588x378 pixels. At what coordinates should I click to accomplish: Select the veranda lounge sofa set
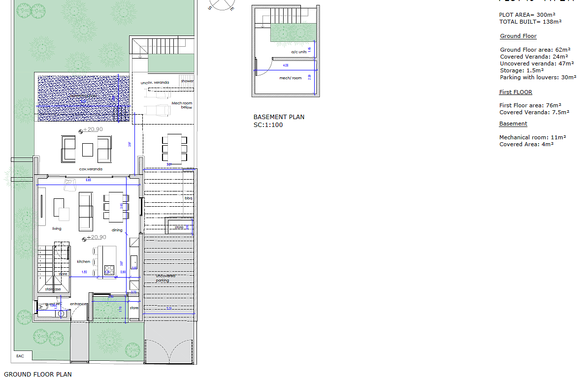click(87, 149)
